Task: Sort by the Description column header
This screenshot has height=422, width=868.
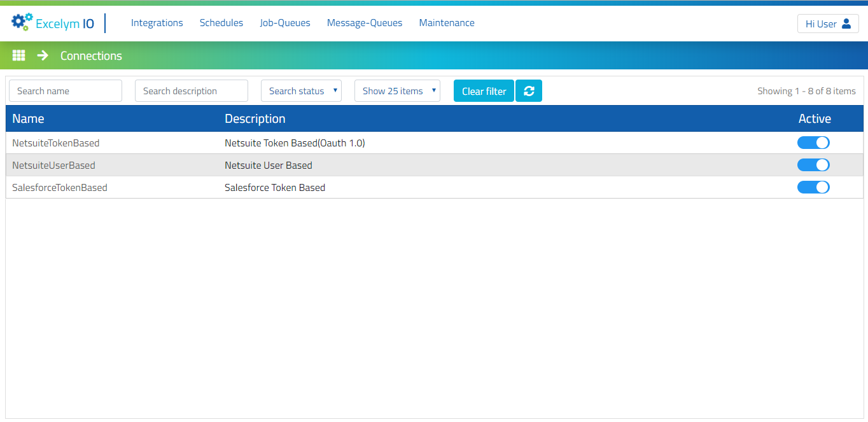Action: point(255,118)
